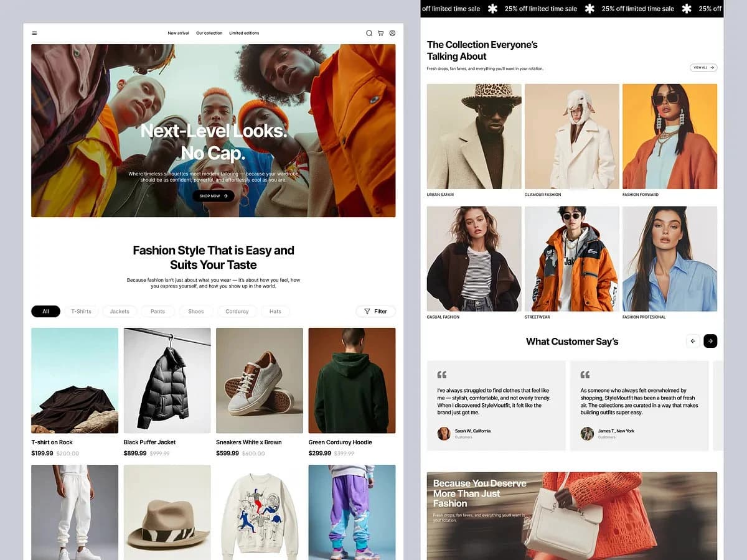Viewport: 747px width, 560px height.
Task: Toggle the Corduroy category filter
Action: pyautogui.click(x=237, y=311)
